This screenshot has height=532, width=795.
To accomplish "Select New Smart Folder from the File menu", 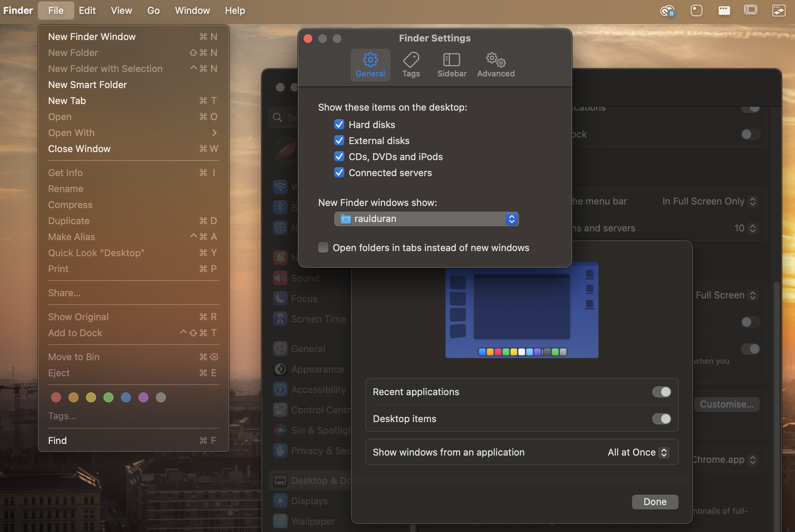I will coord(87,84).
